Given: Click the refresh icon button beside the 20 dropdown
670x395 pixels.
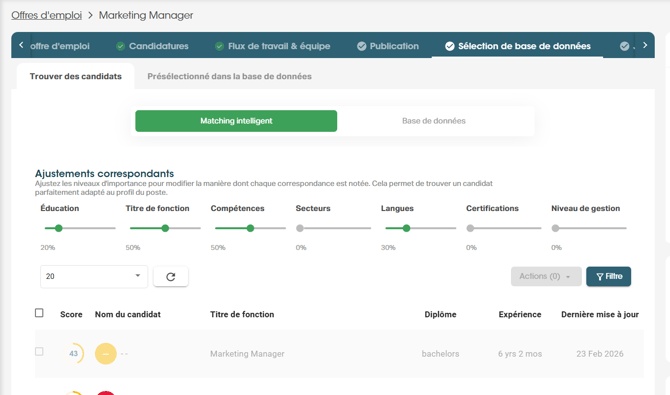Looking at the screenshot, I should click(170, 277).
